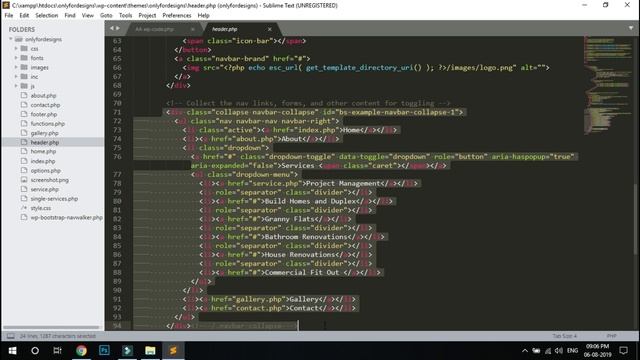Open the Preferences menu
This screenshot has height=360, width=640.
[x=177, y=16]
